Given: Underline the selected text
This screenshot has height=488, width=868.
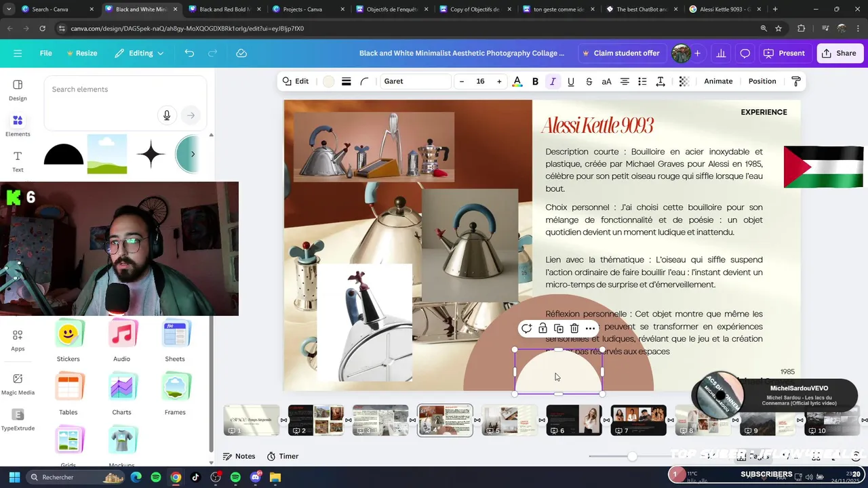Looking at the screenshot, I should click(571, 81).
